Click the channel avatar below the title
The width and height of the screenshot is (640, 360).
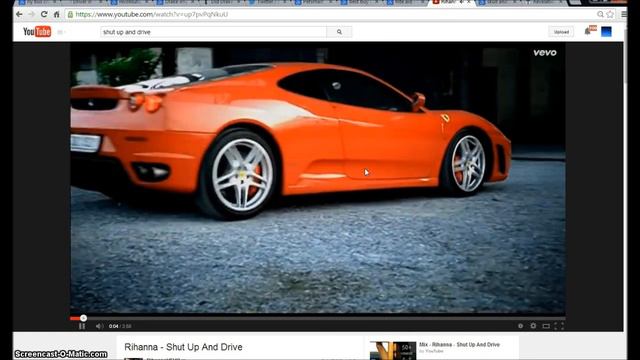133,359
